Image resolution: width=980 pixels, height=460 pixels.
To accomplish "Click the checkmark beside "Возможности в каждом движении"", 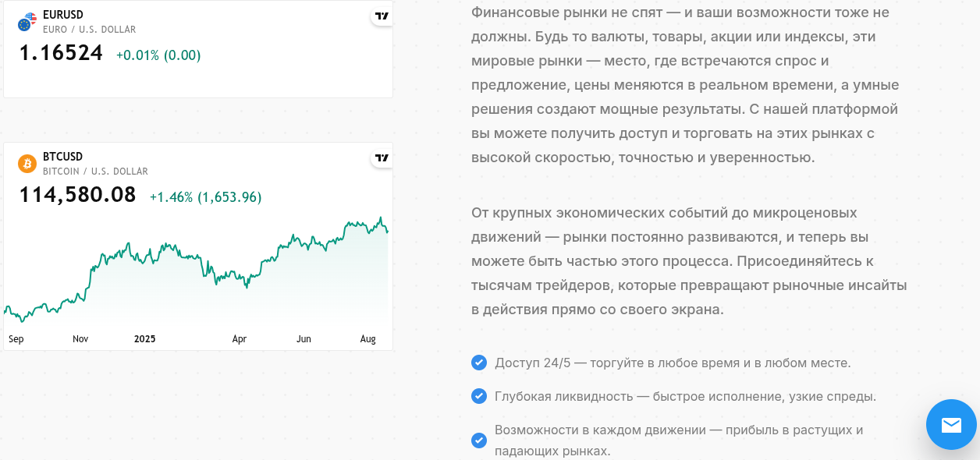I will click(479, 441).
